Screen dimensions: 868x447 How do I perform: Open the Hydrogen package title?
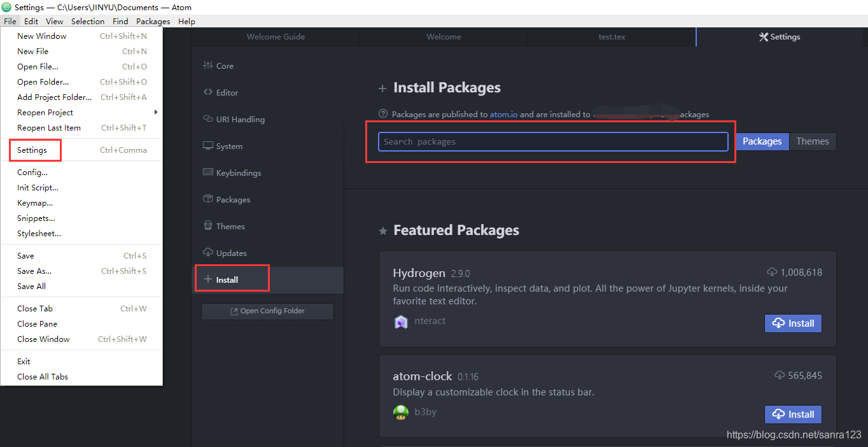419,273
